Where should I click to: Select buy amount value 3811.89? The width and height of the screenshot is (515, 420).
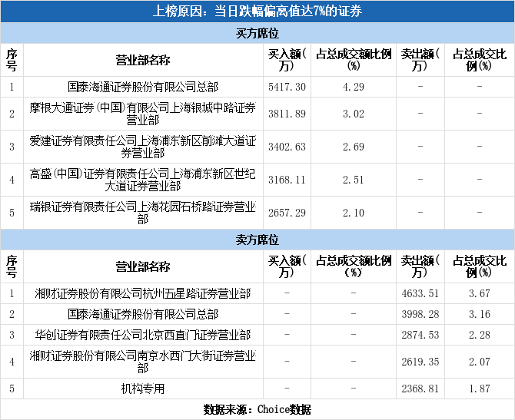tap(287, 114)
